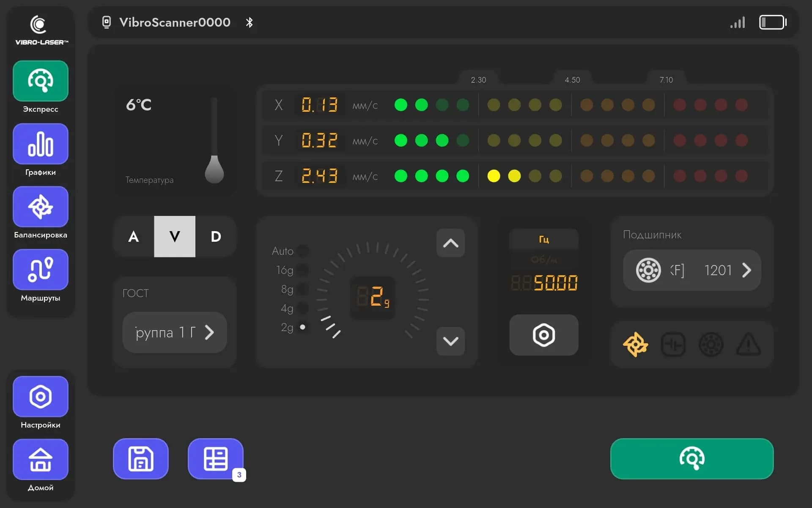Increase range with up chevron
Viewport: 812px width, 508px height.
coord(450,243)
